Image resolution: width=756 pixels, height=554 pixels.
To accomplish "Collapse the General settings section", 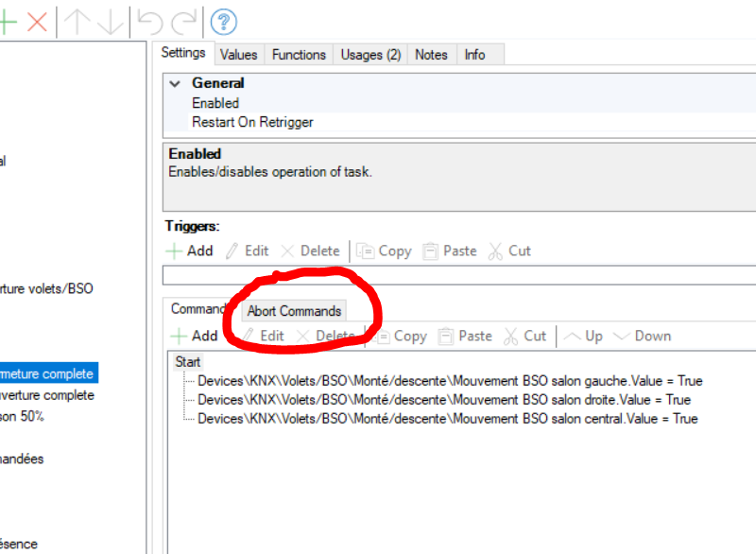I will pyautogui.click(x=174, y=83).
